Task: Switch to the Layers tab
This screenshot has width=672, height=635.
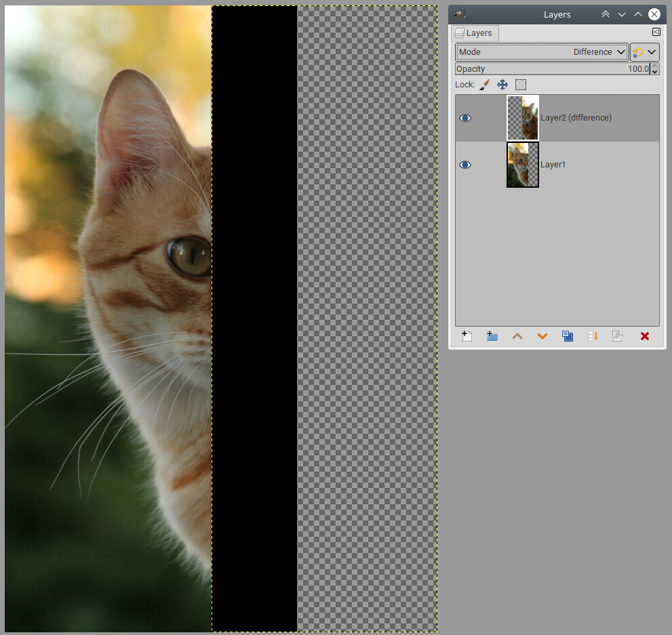Action: (x=475, y=33)
